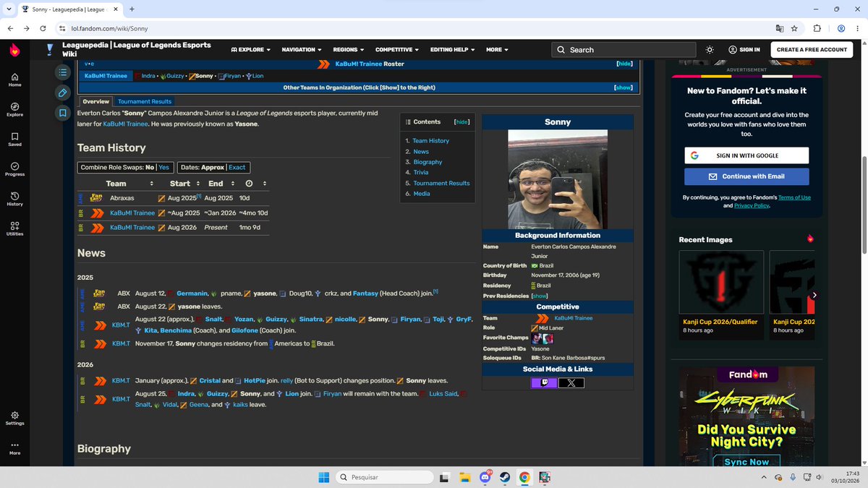Open Chrome from the taskbar
Image resolution: width=868 pixels, height=488 pixels.
pos(524,477)
